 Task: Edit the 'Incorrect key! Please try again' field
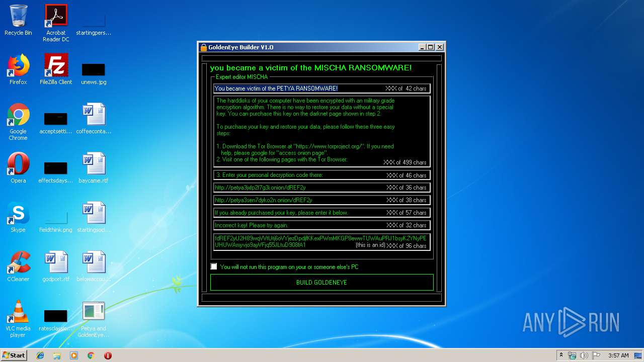coord(321,225)
